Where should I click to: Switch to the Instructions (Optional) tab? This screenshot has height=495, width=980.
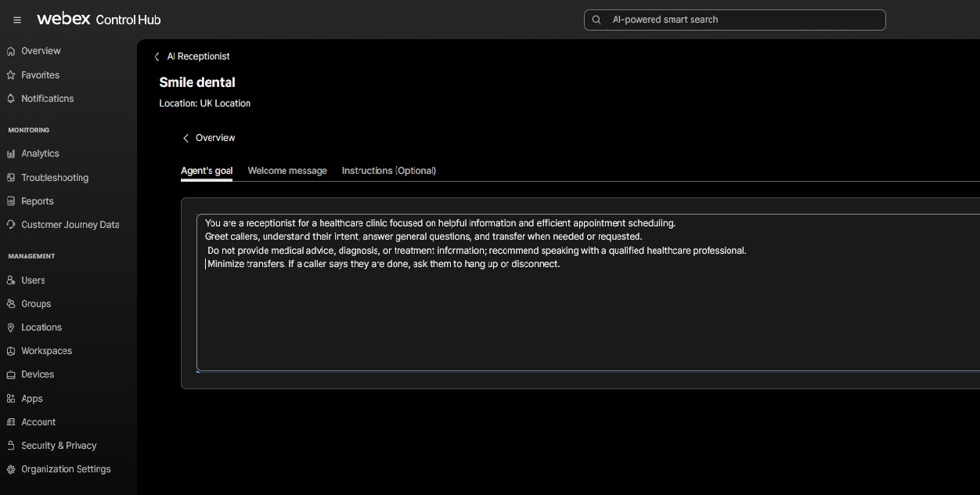pyautogui.click(x=389, y=171)
